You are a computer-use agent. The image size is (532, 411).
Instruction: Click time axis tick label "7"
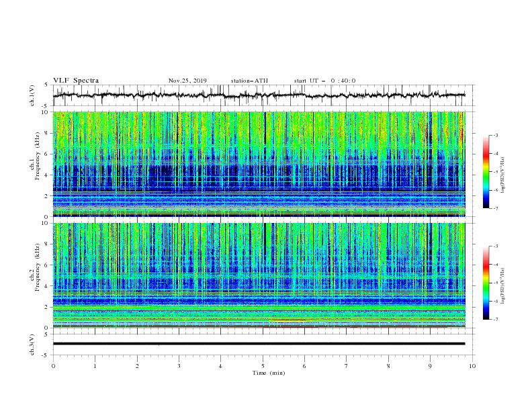pyautogui.click(x=347, y=366)
